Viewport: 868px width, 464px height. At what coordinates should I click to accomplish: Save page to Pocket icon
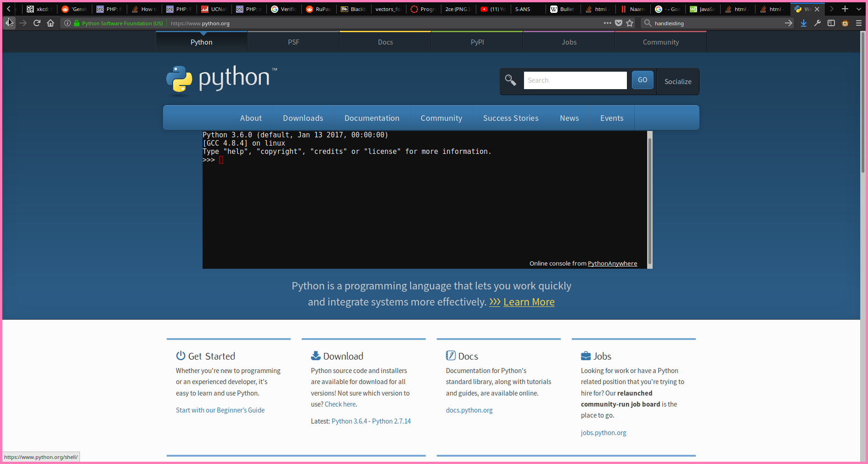619,23
